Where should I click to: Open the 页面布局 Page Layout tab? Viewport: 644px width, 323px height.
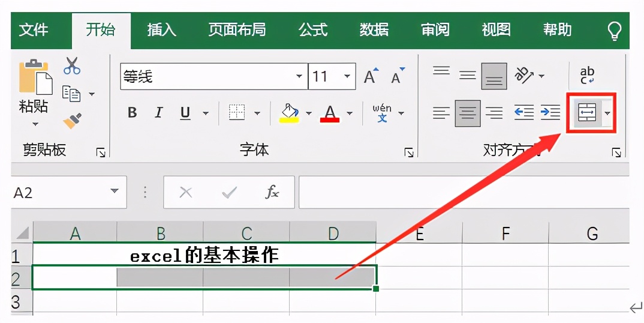click(237, 30)
